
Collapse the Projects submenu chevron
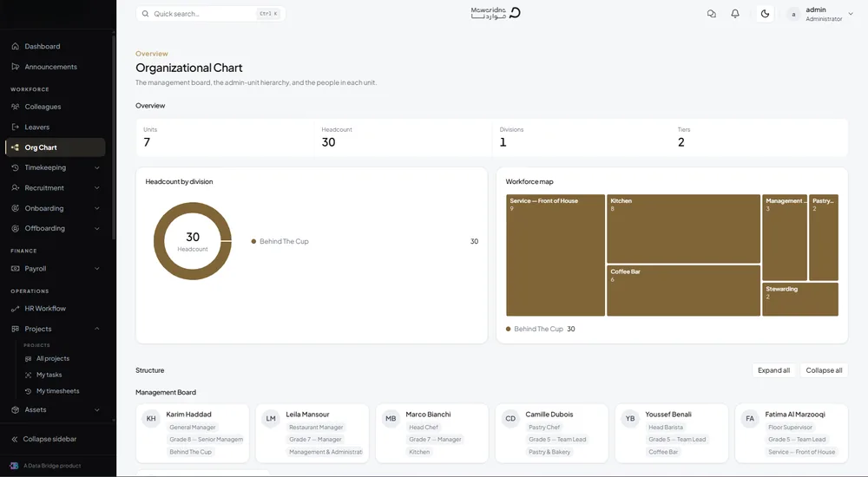click(x=97, y=329)
